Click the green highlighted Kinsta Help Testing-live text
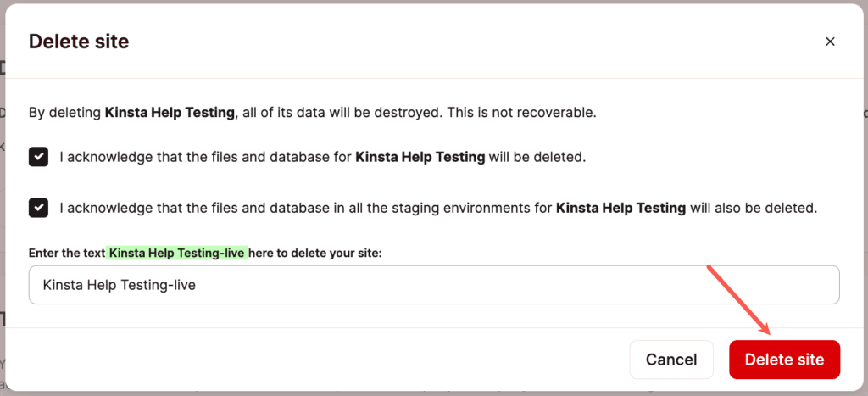868x396 pixels. click(177, 253)
